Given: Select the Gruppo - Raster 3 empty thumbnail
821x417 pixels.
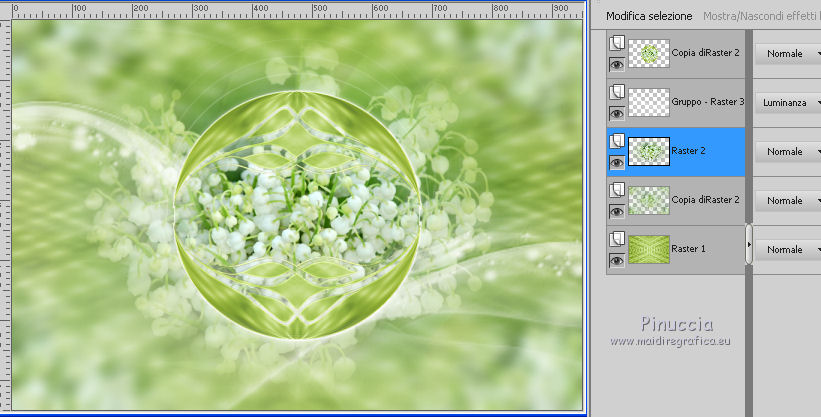Looking at the screenshot, I should click(649, 102).
